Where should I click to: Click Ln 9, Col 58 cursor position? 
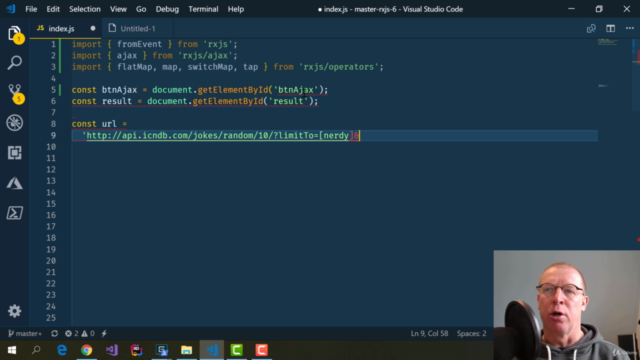tap(429, 333)
